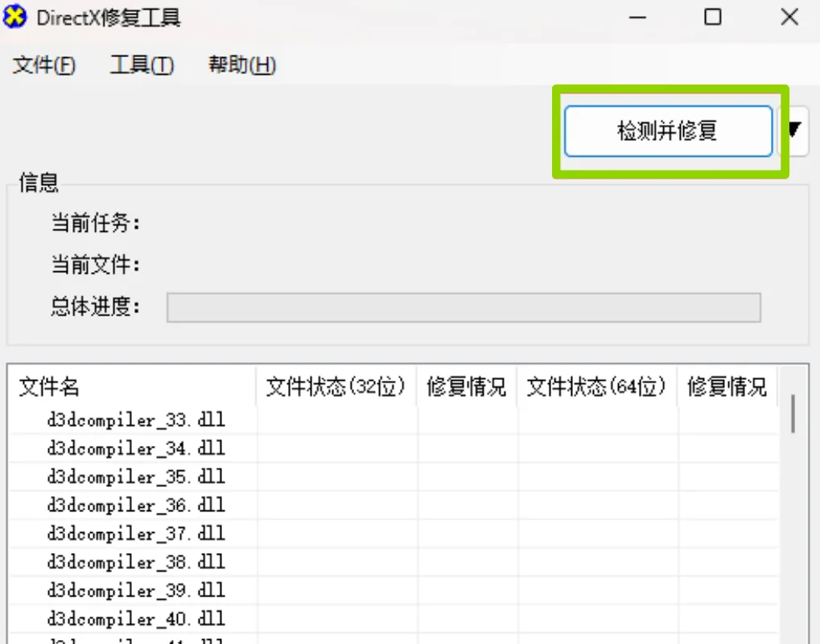Click the file list vertical scrollbar thumb
Viewport: 820px width, 644px height.
click(793, 414)
